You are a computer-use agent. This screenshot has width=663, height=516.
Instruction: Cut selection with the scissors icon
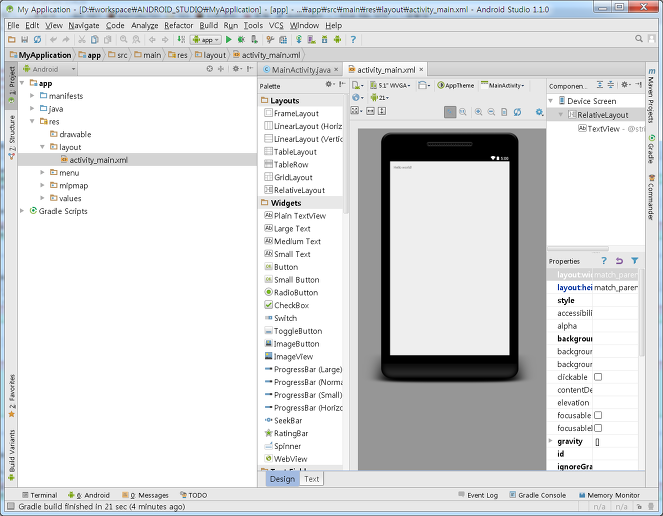(82, 39)
